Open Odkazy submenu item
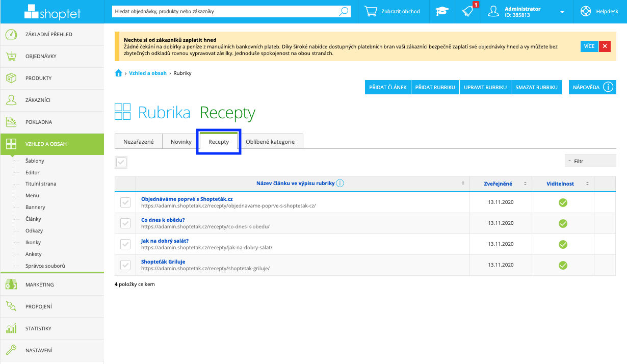 [x=34, y=230]
